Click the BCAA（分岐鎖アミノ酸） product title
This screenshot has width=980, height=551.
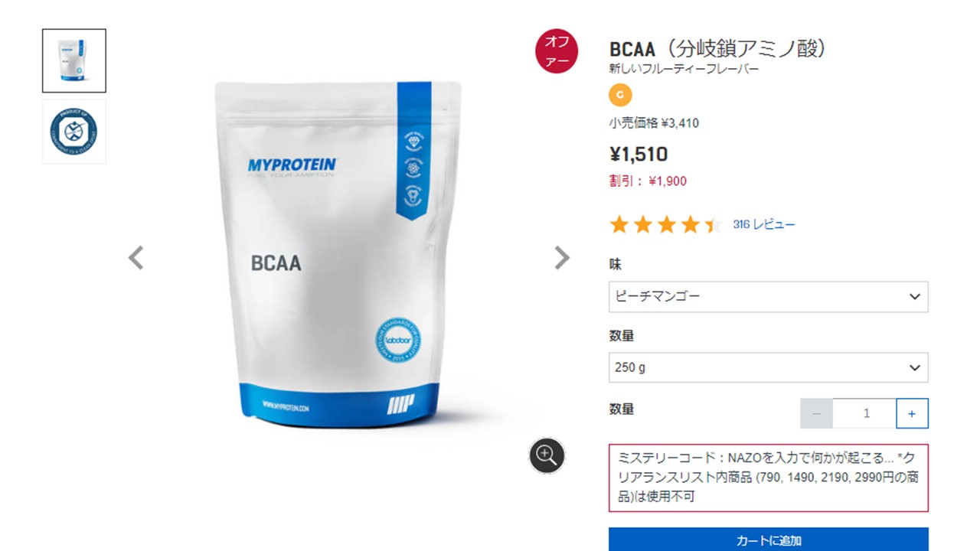[x=719, y=48]
